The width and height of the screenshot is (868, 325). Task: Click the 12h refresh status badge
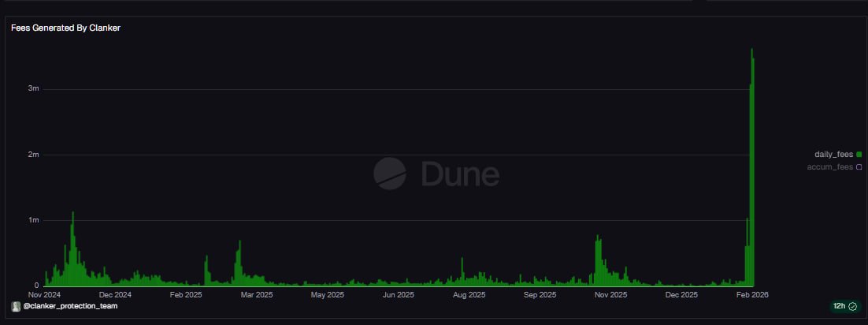844,306
